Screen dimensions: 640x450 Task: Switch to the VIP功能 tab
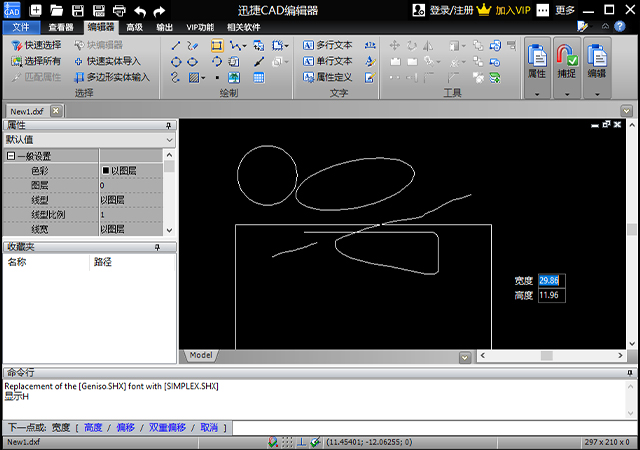tap(200, 27)
